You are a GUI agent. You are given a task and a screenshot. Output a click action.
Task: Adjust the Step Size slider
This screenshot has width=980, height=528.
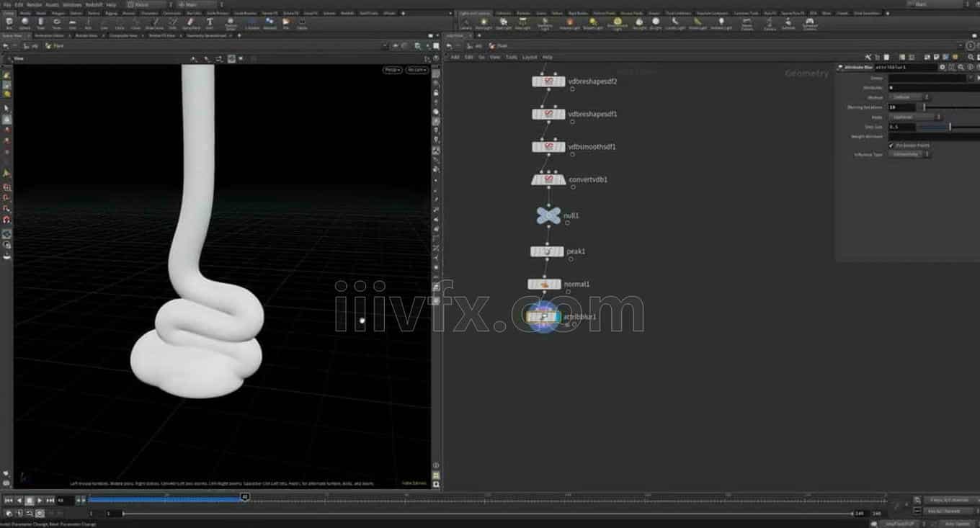tap(949, 127)
